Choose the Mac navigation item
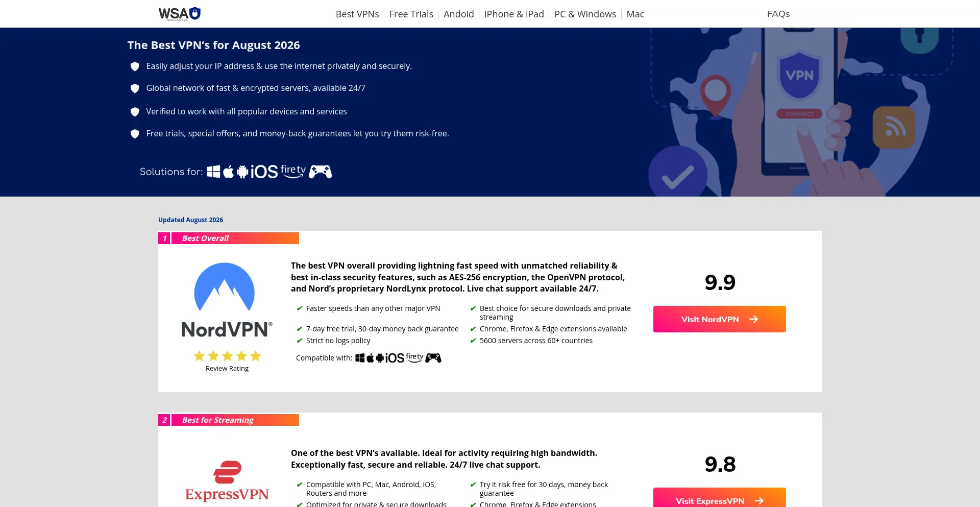 click(635, 14)
